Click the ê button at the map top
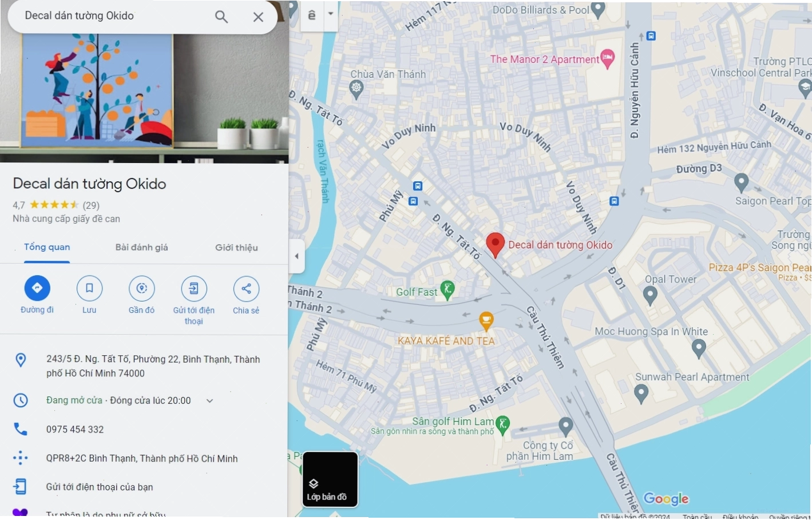The width and height of the screenshot is (812, 520). [x=312, y=14]
